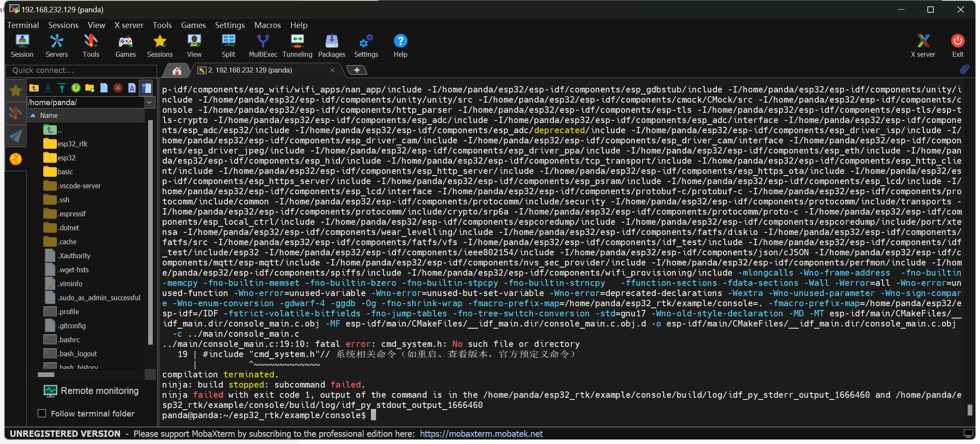Open the X server menu in the menu bar
This screenshot has width=980, height=444.
(x=129, y=25)
